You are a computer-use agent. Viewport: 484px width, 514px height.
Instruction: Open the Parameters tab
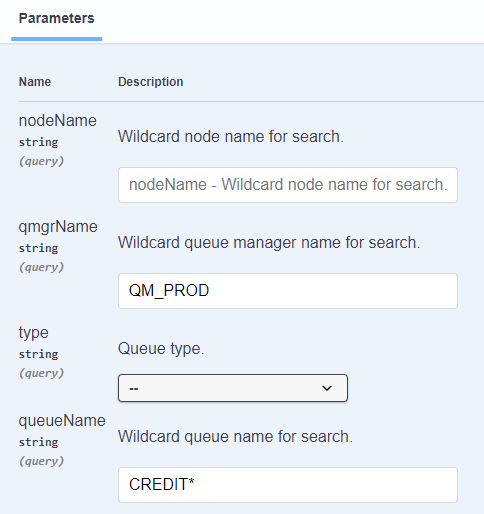coord(56,18)
